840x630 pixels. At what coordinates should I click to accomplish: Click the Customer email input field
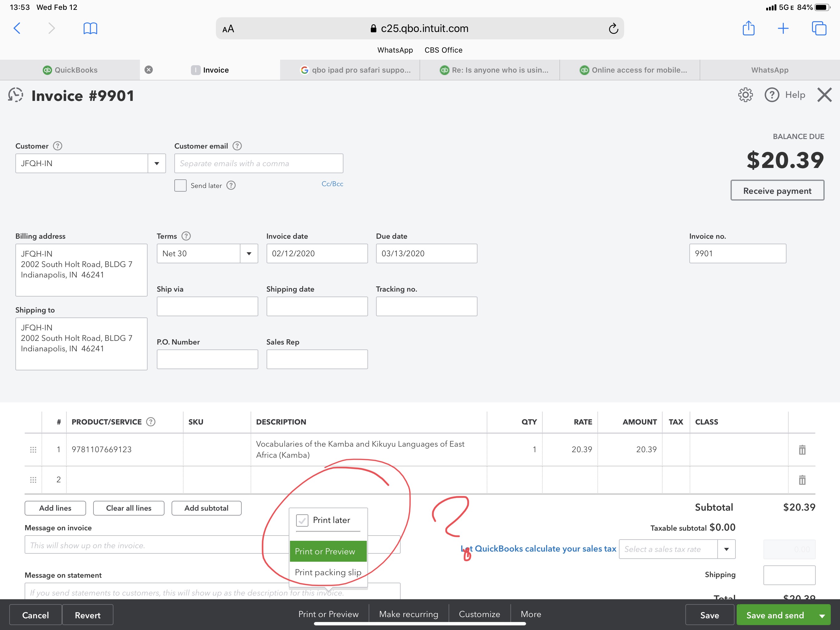coord(258,163)
